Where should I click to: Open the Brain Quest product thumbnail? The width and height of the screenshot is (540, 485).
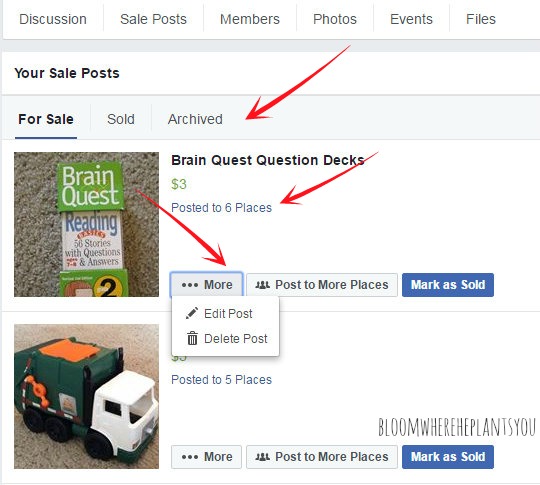[x=86, y=224]
